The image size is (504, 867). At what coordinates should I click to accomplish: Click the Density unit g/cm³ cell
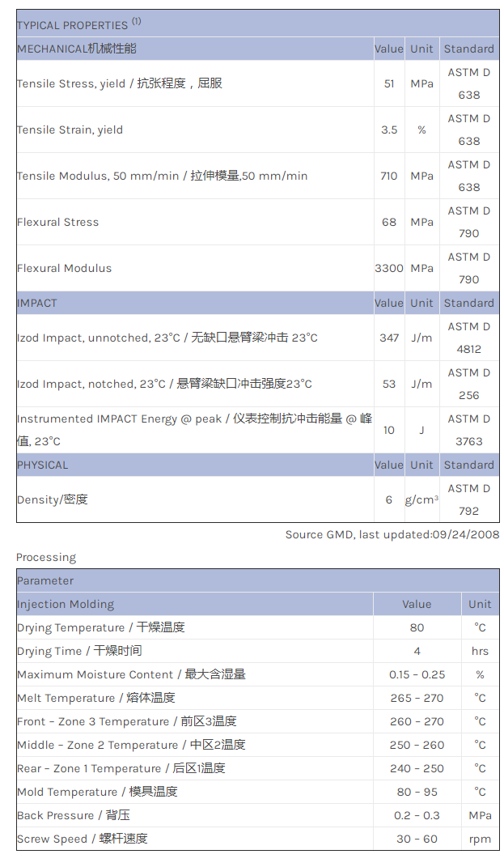click(x=421, y=499)
